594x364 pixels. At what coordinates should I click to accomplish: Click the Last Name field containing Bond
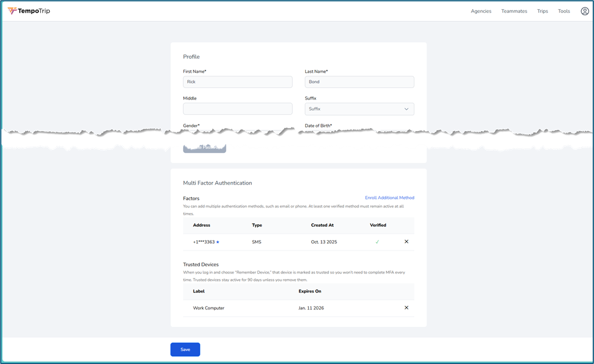(359, 82)
